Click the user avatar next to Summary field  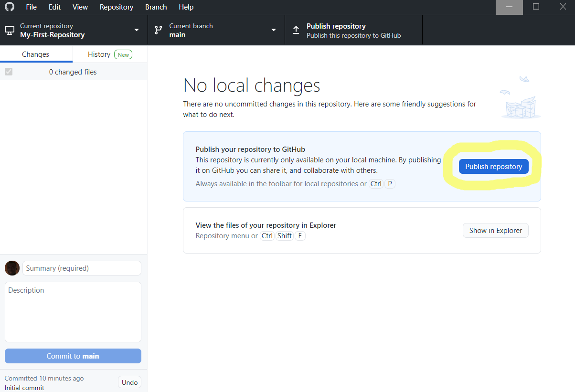coord(12,268)
